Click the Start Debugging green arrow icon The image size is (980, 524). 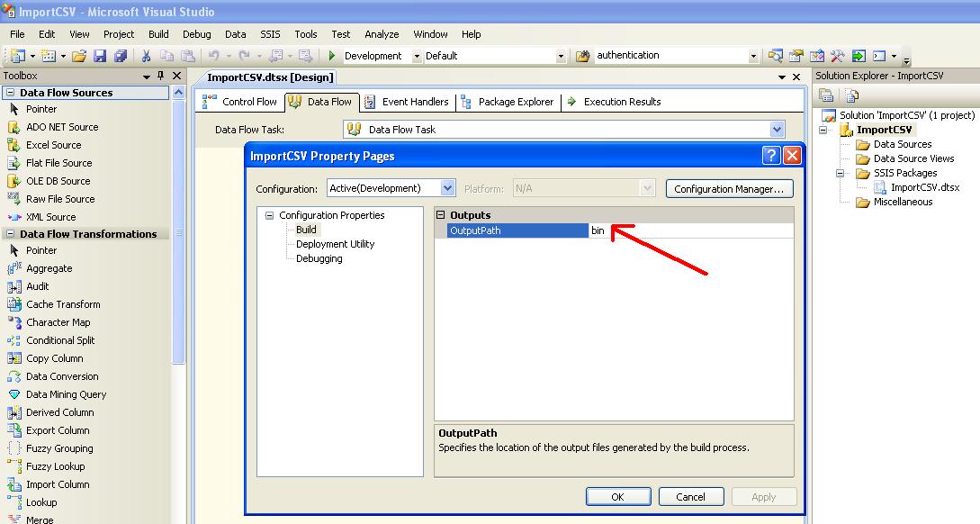coord(330,55)
